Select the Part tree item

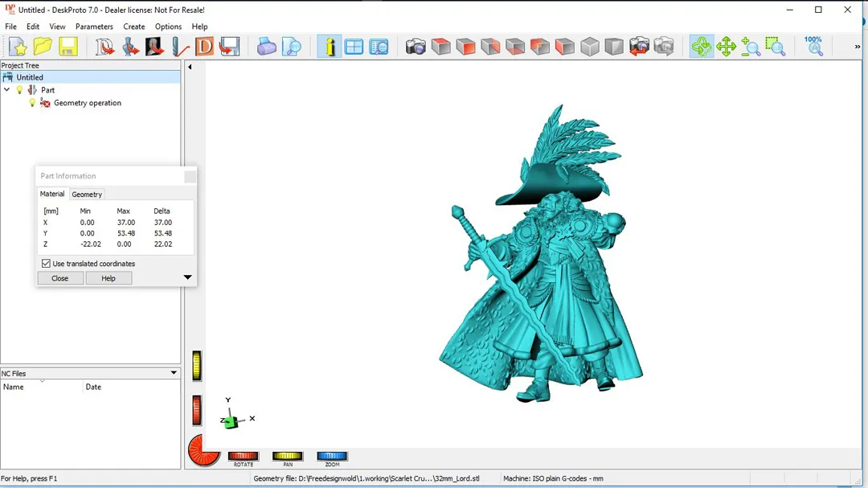[x=47, y=90]
